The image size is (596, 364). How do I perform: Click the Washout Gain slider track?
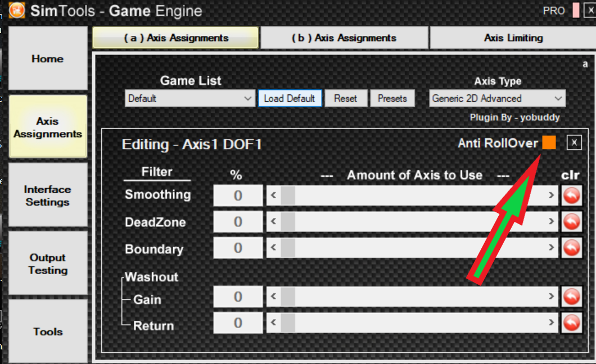(x=412, y=297)
